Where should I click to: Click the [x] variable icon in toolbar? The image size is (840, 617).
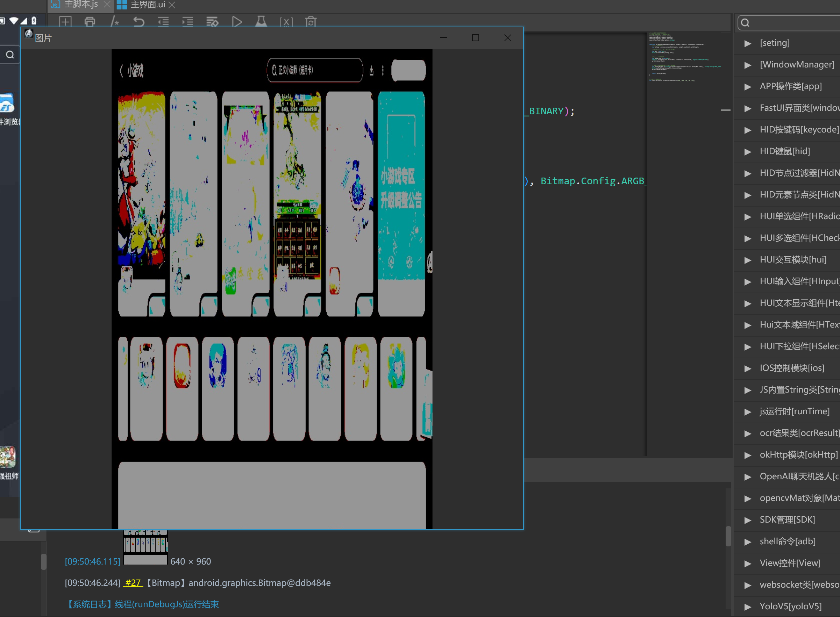[x=286, y=22]
